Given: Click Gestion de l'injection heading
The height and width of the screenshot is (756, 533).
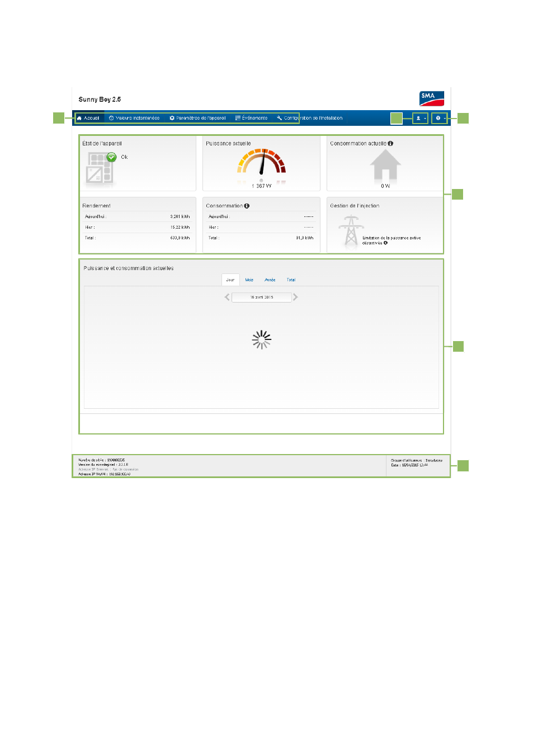Looking at the screenshot, I should coord(355,206).
